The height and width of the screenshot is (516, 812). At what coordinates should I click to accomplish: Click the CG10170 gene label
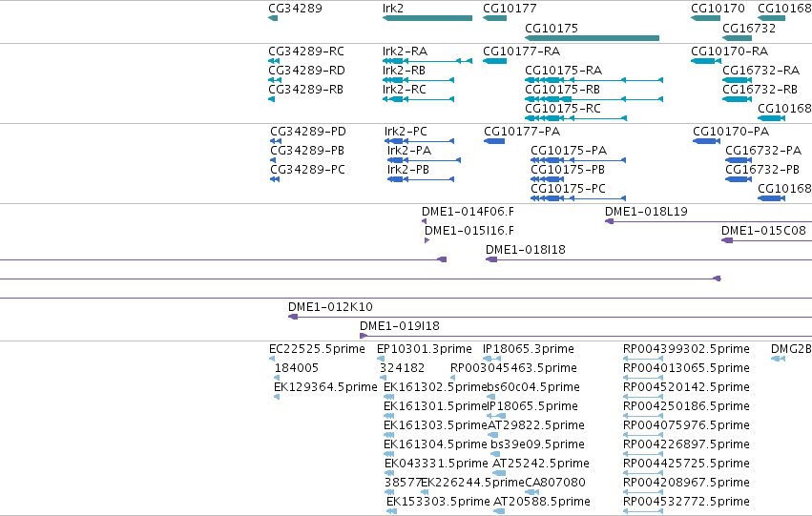718,9
